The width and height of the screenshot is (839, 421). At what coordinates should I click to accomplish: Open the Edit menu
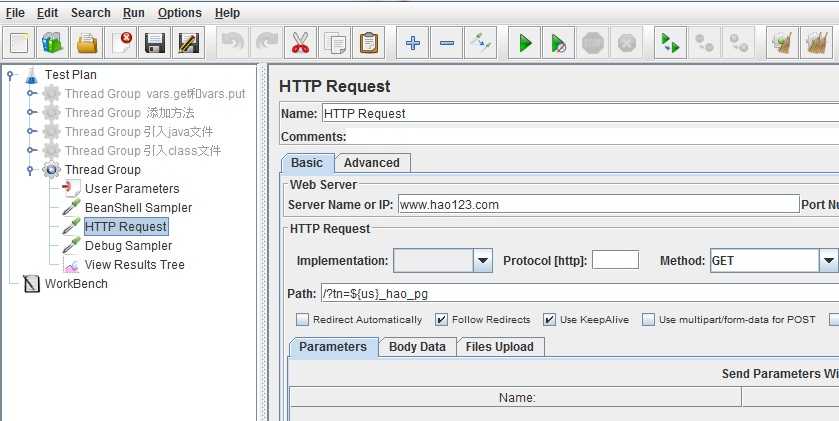(47, 13)
